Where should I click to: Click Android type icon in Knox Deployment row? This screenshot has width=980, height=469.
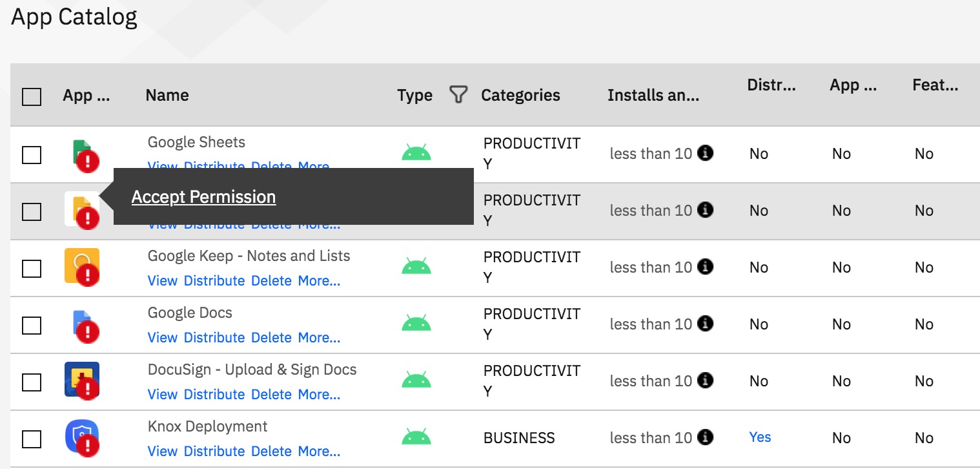click(x=416, y=437)
